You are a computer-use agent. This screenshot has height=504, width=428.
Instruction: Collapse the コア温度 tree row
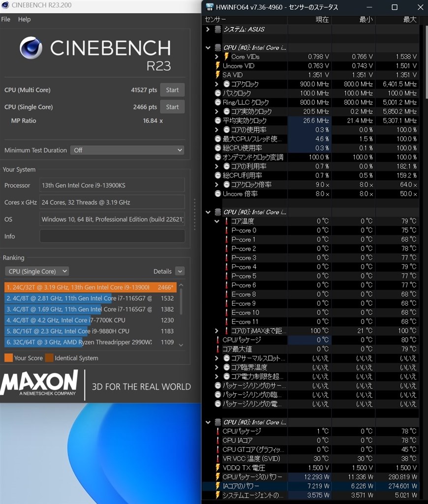pos(216,221)
